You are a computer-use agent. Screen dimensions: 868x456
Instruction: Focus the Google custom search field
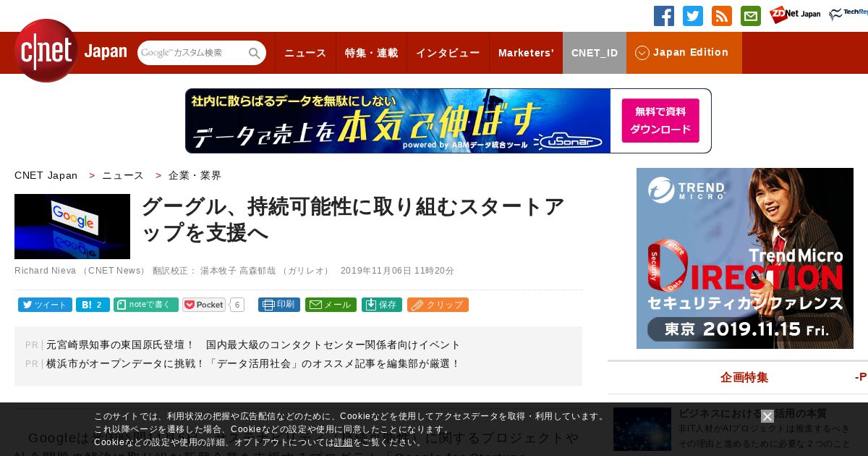tap(192, 53)
